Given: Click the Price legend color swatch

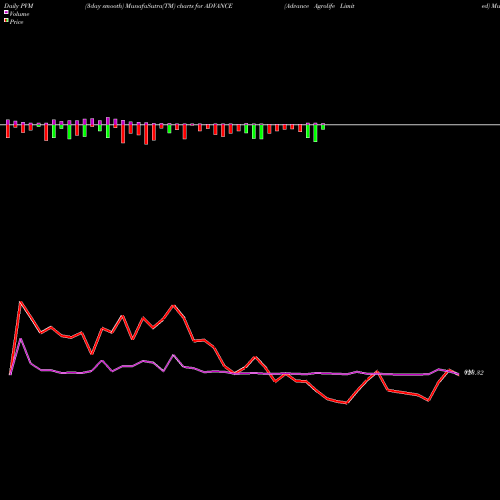Looking at the screenshot, I should (x=6, y=21).
